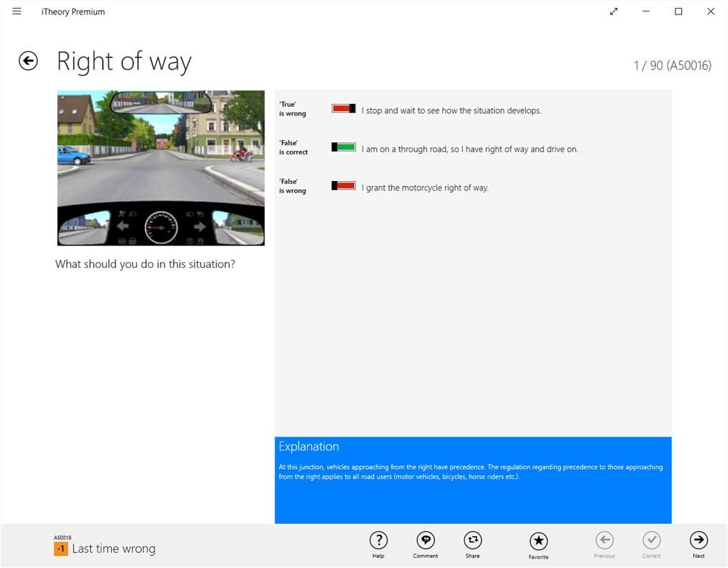Image resolution: width=728 pixels, height=568 pixels.
Task: Navigate back using the circular back arrow
Action: (x=27, y=61)
